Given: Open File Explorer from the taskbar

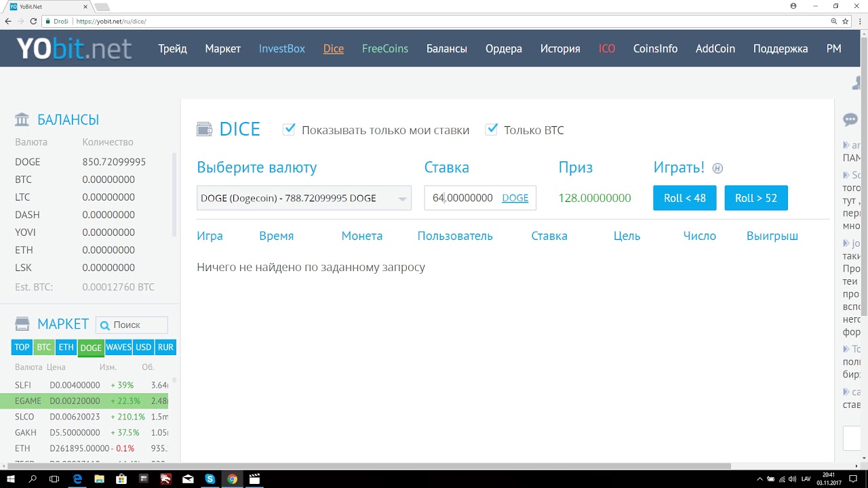Looking at the screenshot, I should coord(99,479).
